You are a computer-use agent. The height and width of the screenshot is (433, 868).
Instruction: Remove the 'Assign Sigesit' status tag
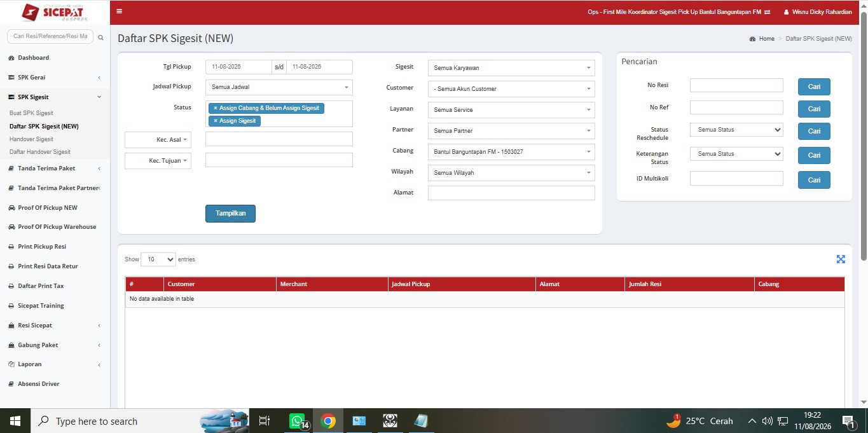pos(216,121)
